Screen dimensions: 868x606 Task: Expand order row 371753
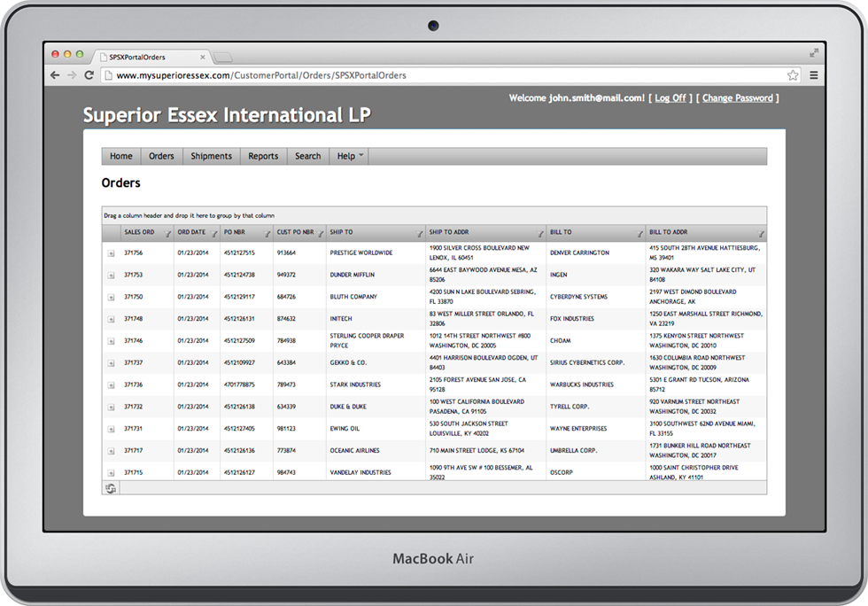click(x=112, y=276)
